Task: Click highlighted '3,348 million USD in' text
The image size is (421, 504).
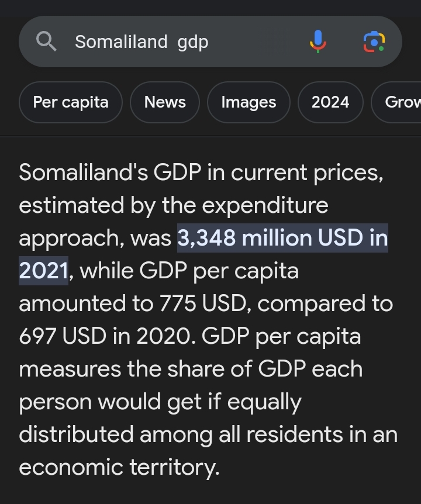Action: click(283, 238)
